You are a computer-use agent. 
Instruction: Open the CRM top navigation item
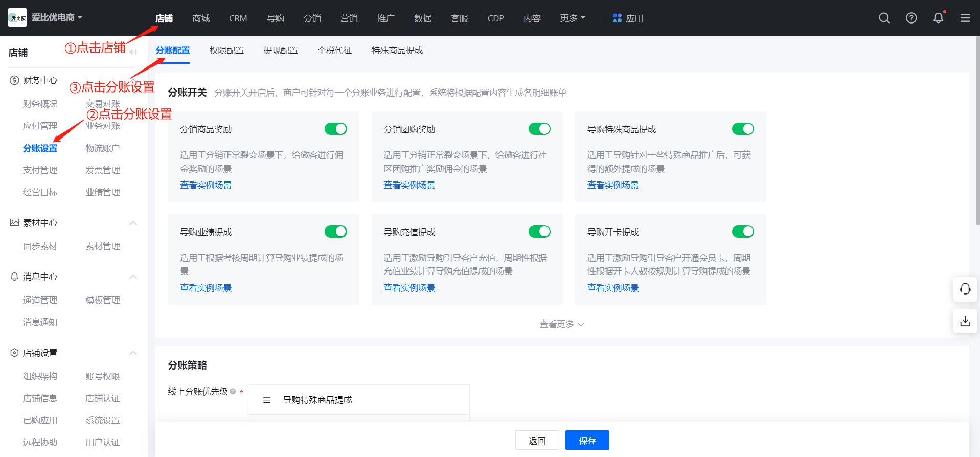point(238,18)
